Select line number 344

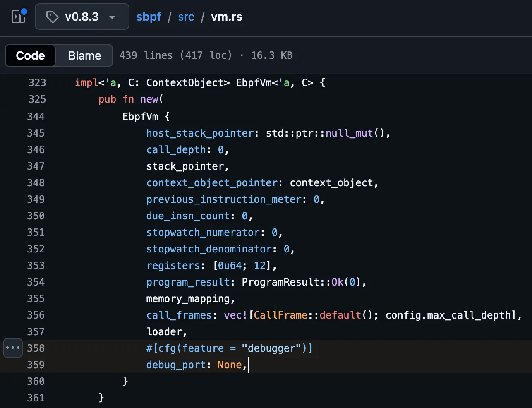click(36, 117)
